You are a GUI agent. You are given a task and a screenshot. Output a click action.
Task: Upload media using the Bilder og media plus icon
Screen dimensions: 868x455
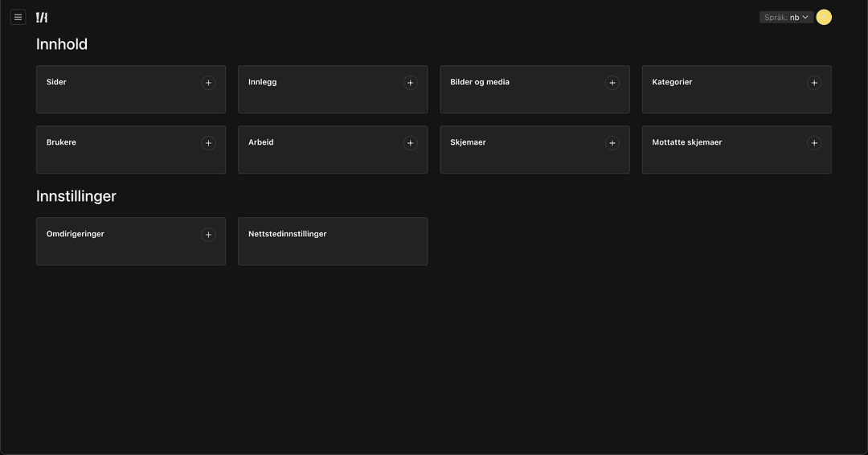coord(612,83)
